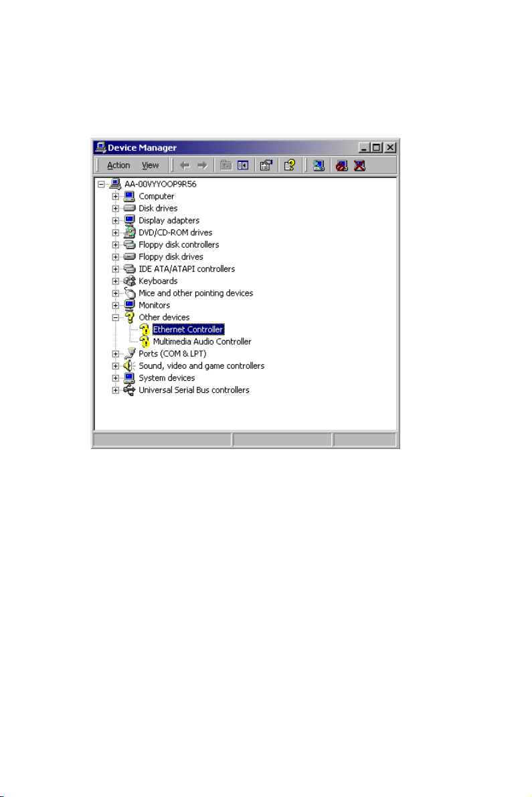Click the IDE ATA/ATAPI controllers icon

pyautogui.click(x=130, y=269)
